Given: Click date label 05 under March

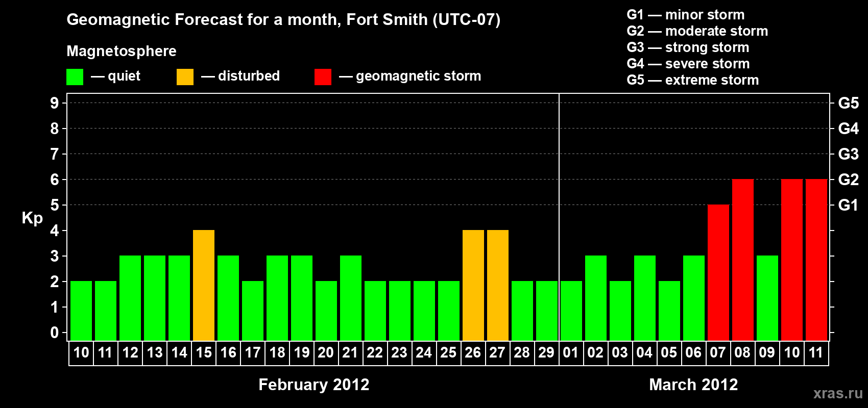Looking at the screenshot, I should point(669,353).
